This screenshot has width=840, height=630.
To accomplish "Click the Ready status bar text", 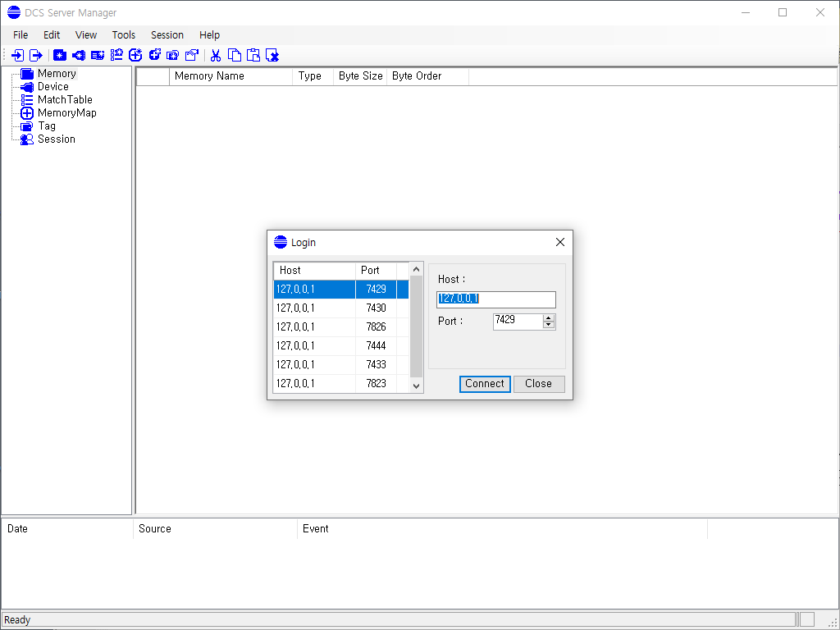I will coord(18,620).
